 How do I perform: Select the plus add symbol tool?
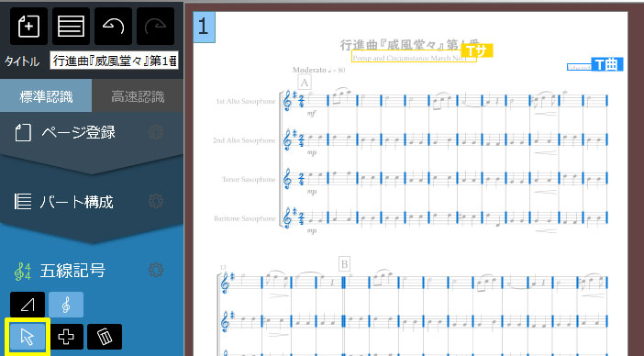click(x=66, y=337)
